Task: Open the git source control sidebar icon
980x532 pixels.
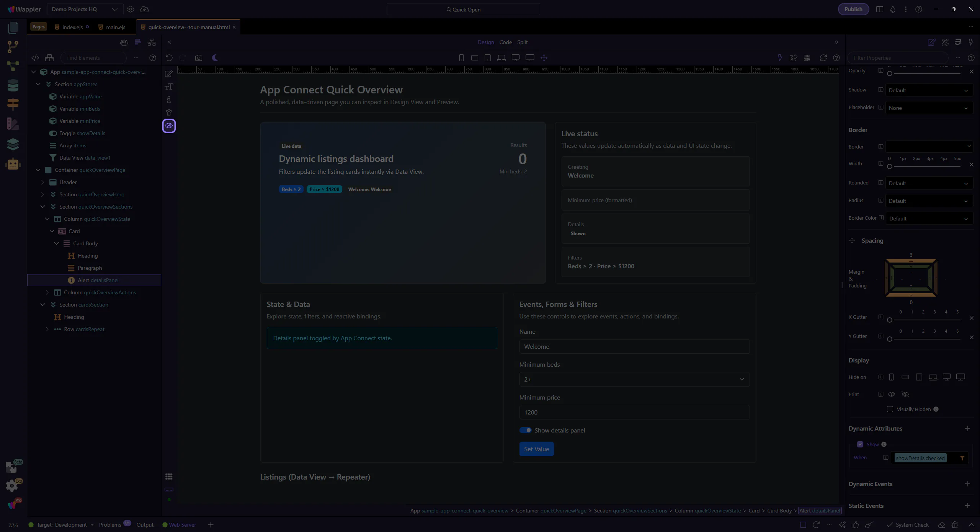Action: coord(13,47)
